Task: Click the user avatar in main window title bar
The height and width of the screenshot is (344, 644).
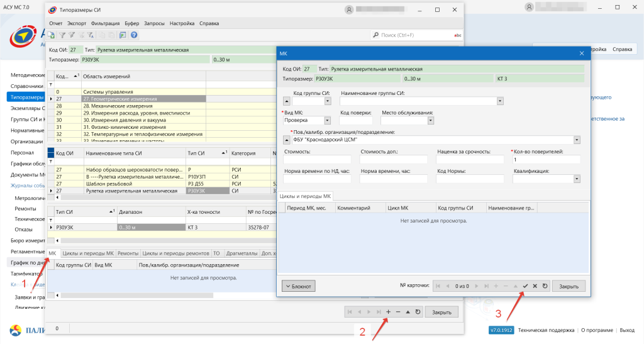Action: tap(529, 8)
